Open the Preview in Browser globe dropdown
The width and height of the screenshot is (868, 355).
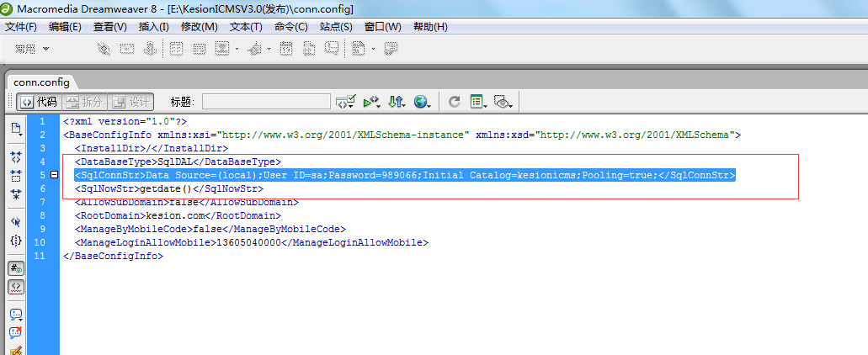click(423, 102)
